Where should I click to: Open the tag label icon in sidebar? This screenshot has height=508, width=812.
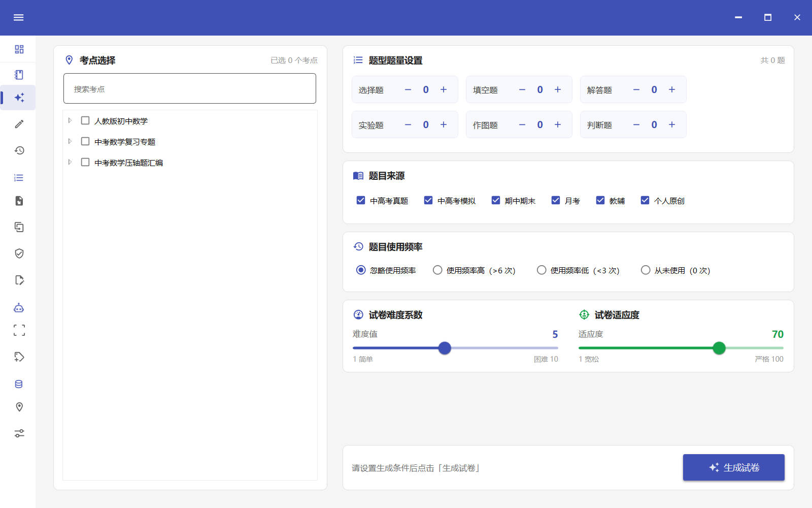tap(19, 357)
